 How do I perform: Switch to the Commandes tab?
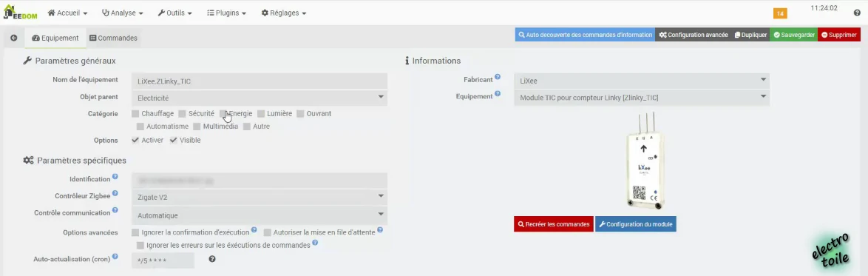point(113,38)
